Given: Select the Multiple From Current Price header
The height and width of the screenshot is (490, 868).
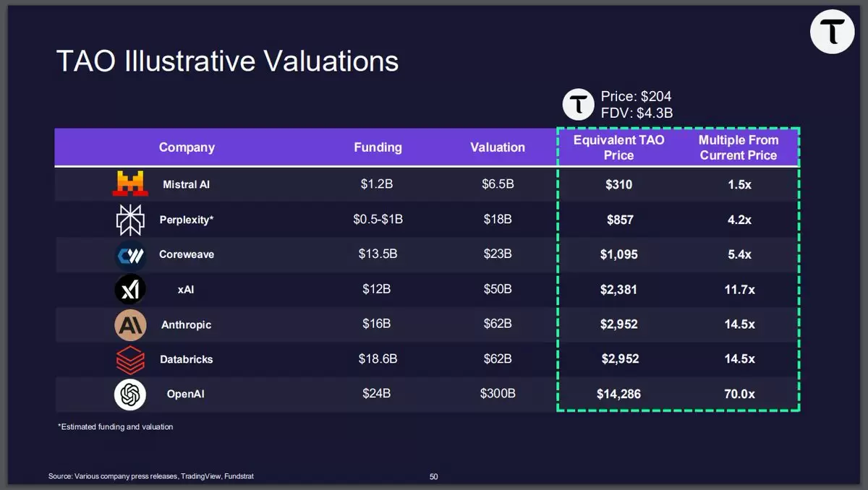Looking at the screenshot, I should click(739, 147).
